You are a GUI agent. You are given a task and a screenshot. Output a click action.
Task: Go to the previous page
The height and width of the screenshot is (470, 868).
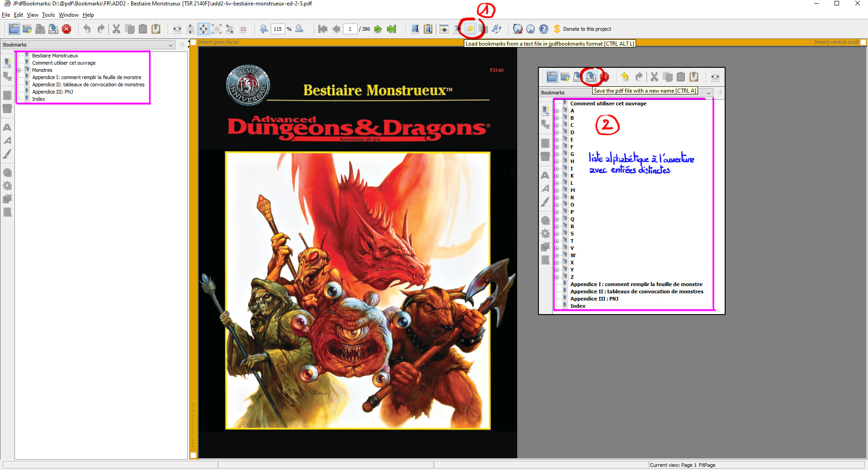pos(336,29)
